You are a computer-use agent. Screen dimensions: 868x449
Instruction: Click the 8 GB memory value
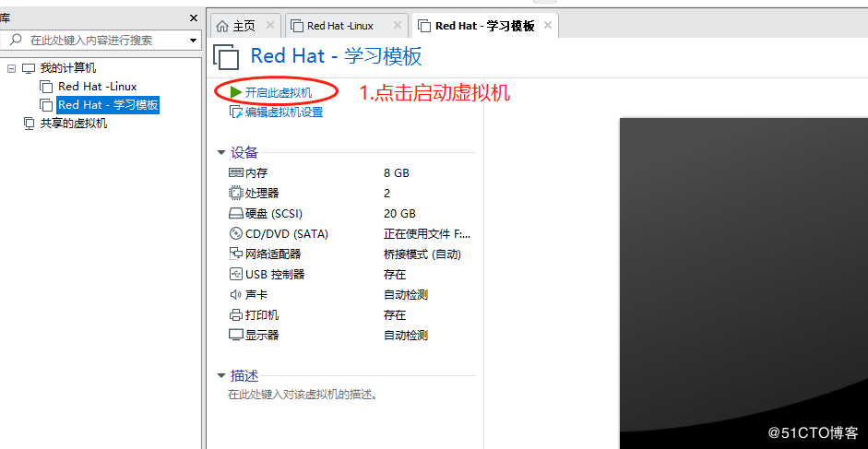pyautogui.click(x=397, y=172)
